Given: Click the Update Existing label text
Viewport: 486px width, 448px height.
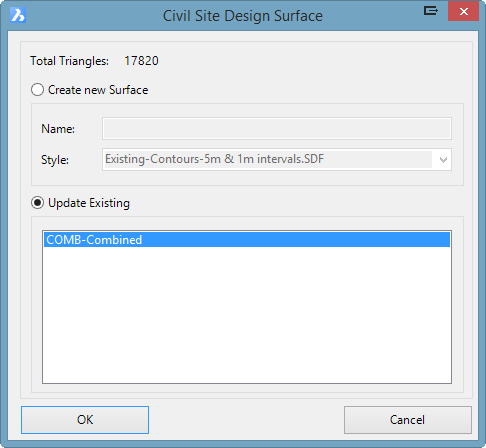Looking at the screenshot, I should click(x=89, y=203).
